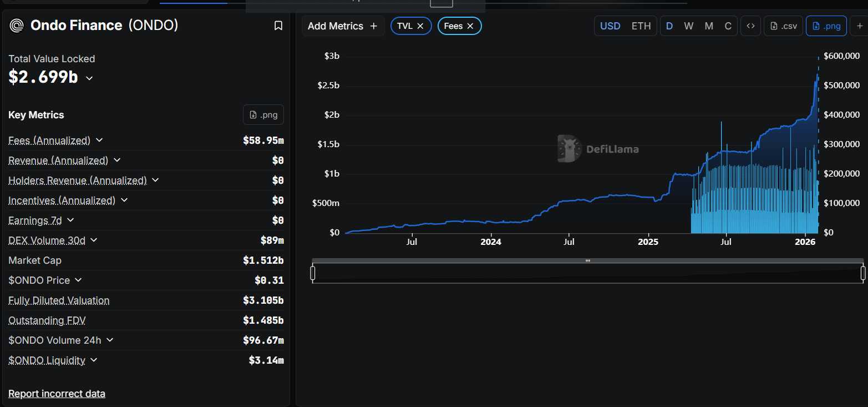Screen dimensions: 868x407
Task: Click the right handle of the range slider
Action: (863, 273)
